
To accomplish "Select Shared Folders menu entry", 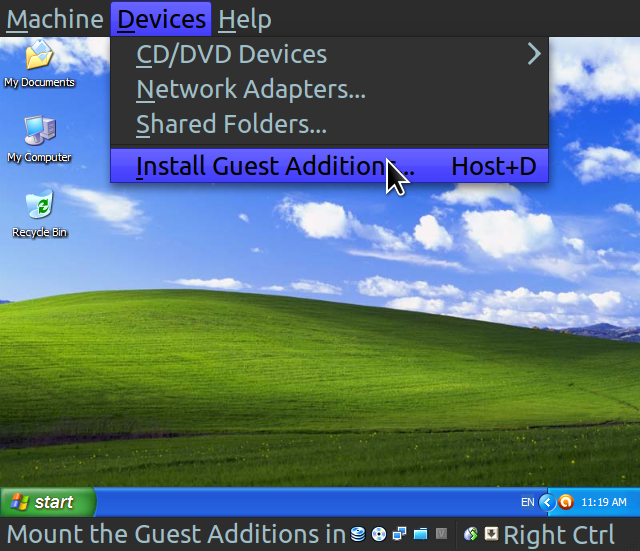I will point(329,124).
